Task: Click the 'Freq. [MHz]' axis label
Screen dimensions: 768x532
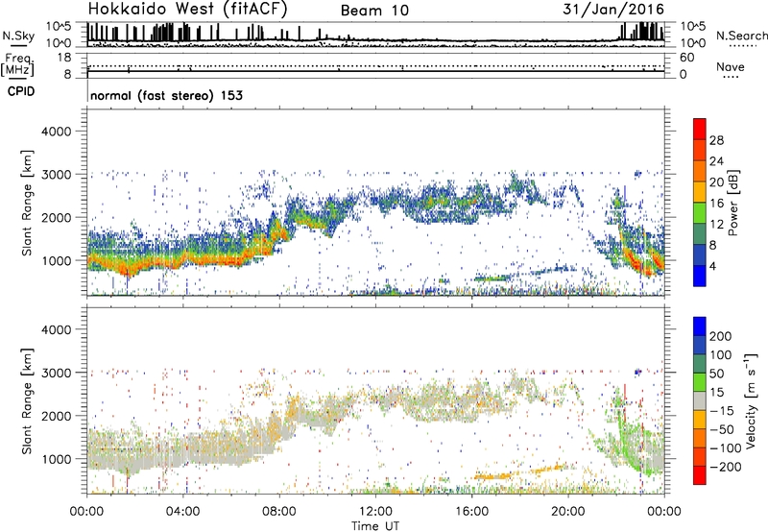Action: click(x=17, y=64)
